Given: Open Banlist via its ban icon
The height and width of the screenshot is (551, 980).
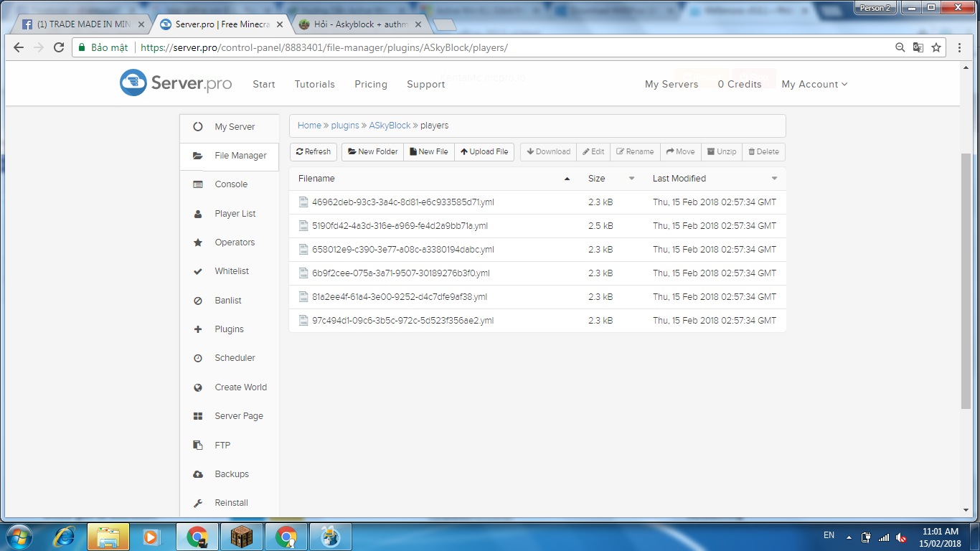Looking at the screenshot, I should click(198, 301).
